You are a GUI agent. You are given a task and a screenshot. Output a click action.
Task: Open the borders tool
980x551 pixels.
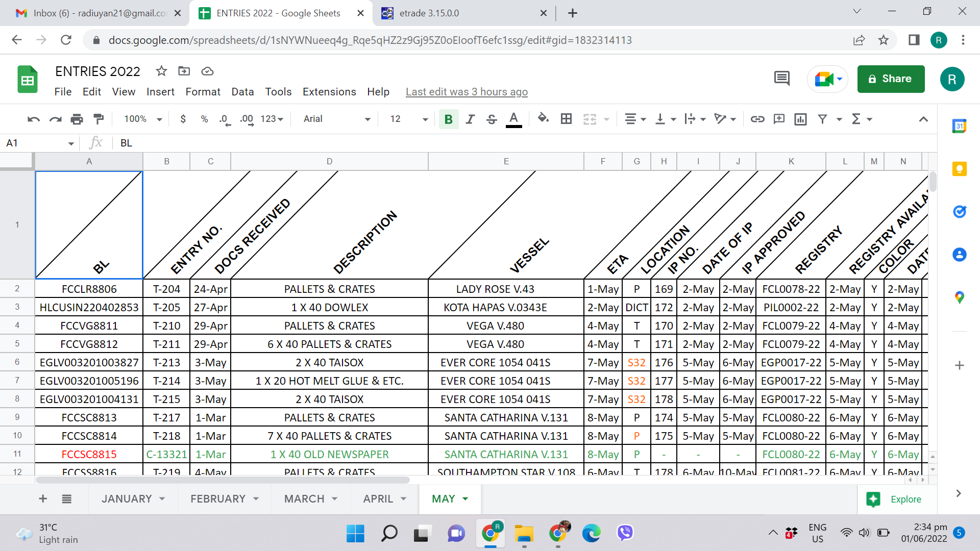coord(566,119)
